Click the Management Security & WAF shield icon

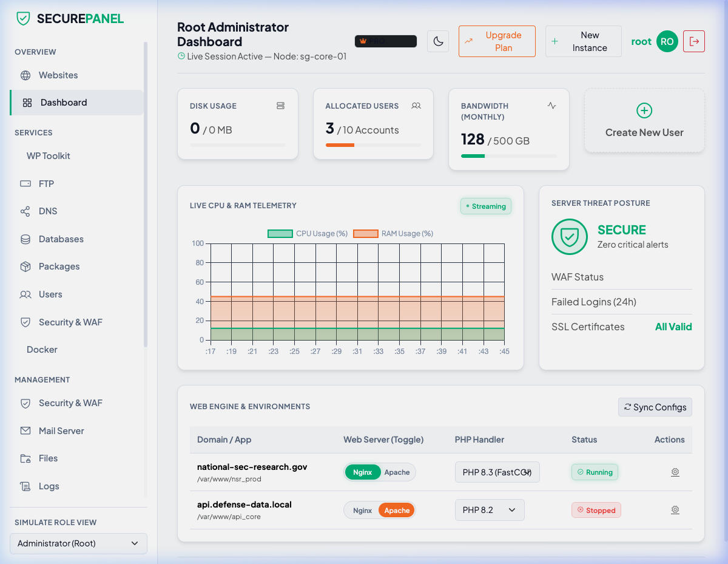(25, 403)
